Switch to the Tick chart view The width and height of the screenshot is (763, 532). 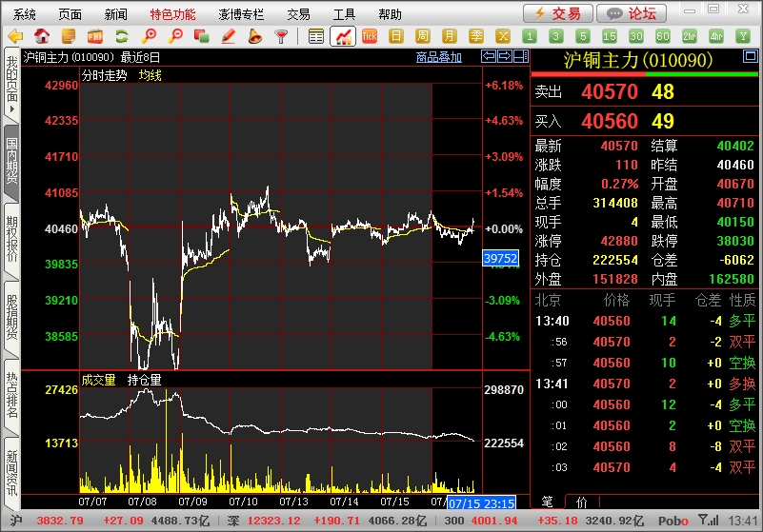(x=370, y=36)
